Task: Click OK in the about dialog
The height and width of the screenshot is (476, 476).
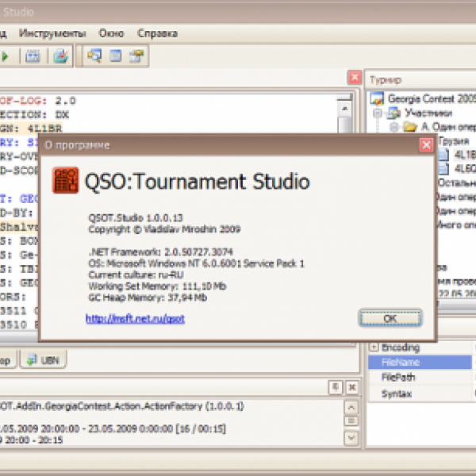Action: coord(390,318)
